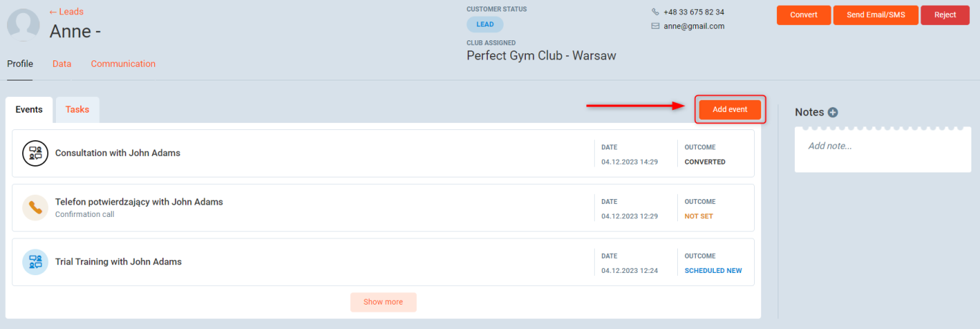Image resolution: width=980 pixels, height=329 pixels.
Task: Click the phone number +48 33 675 82 34
Action: (x=694, y=12)
